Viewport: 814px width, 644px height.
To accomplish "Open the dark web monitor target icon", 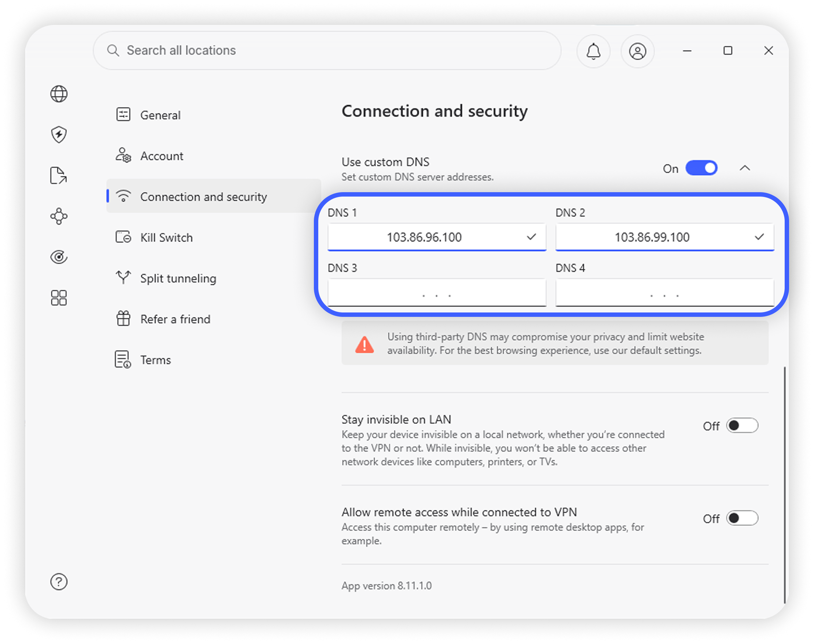I will click(x=59, y=257).
